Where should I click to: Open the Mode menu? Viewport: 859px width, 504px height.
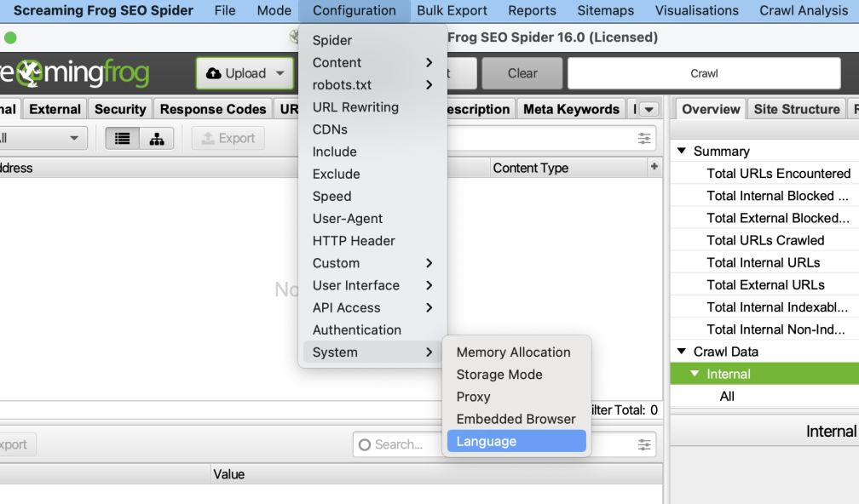[x=274, y=11]
